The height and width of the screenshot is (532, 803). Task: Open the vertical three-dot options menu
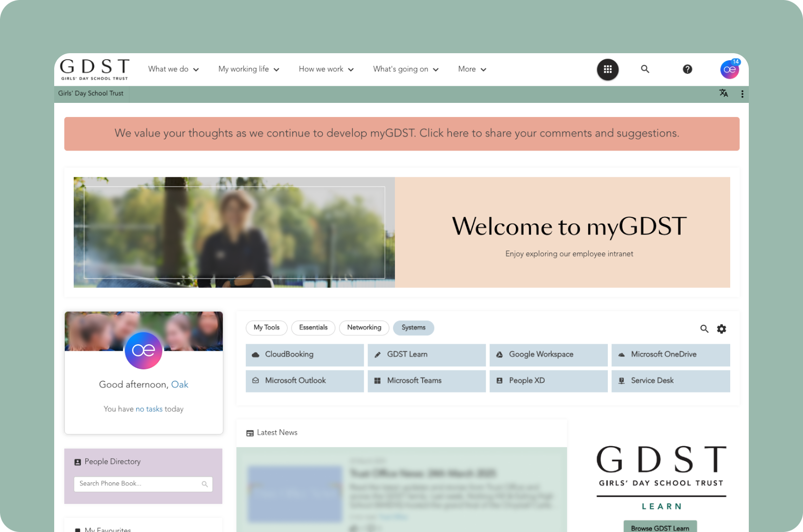point(742,94)
